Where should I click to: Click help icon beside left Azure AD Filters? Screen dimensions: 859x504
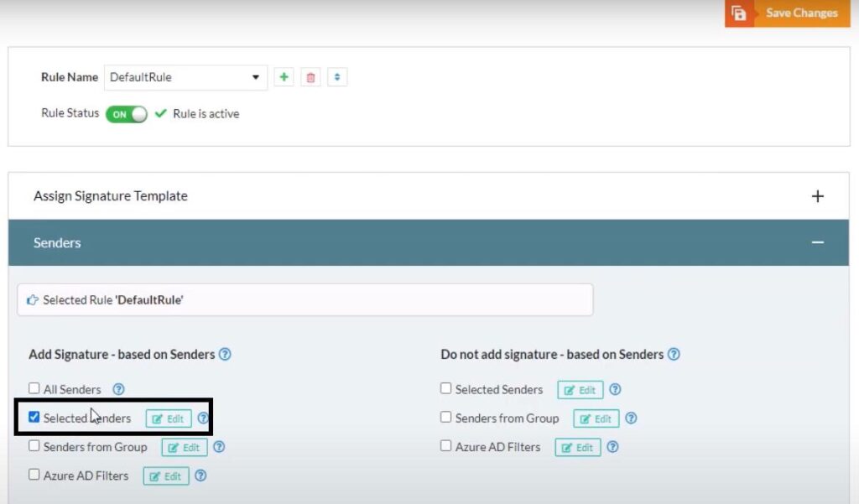(200, 475)
